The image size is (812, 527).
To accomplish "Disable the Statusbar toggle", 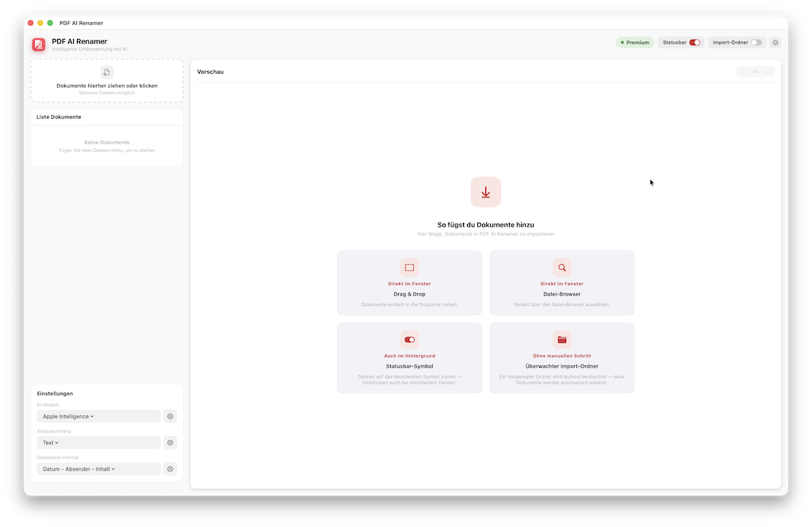I will [695, 43].
